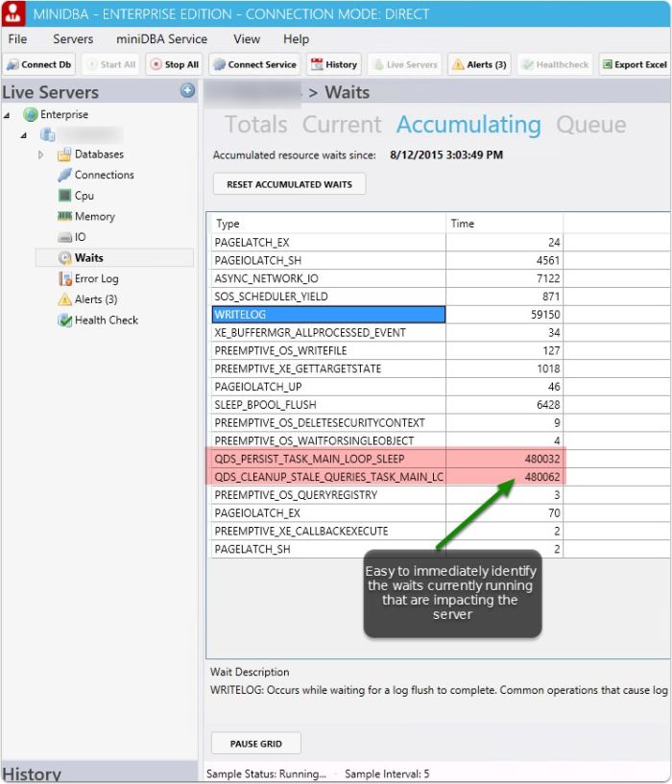Screen dimensions: 672x784
Task: Collapse the Enterprise tree node
Action: pos(9,115)
